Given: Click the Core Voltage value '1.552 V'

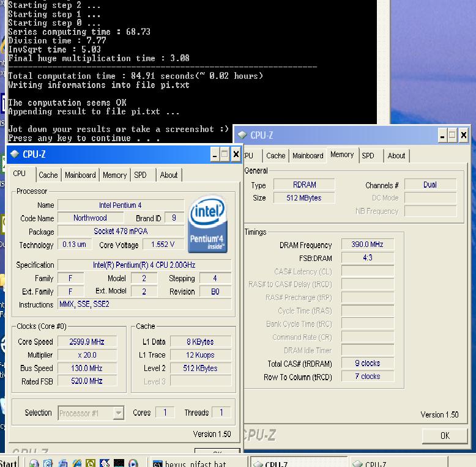Looking at the screenshot, I should coord(163,244).
